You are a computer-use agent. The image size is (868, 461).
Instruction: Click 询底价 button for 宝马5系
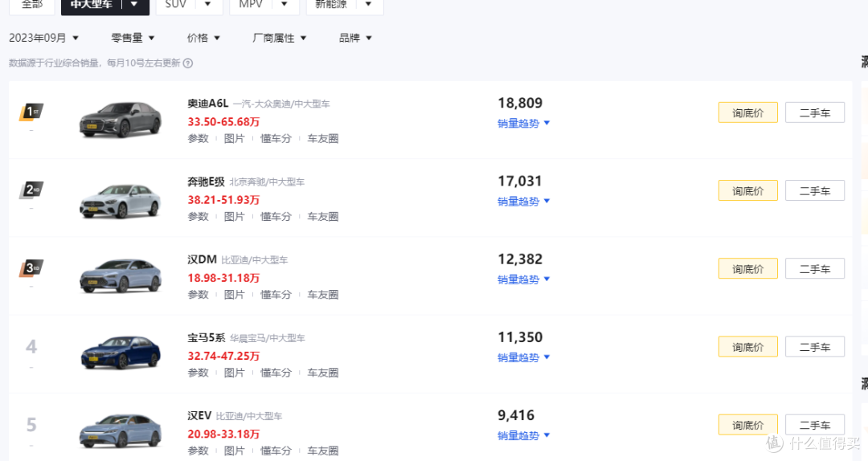point(748,347)
